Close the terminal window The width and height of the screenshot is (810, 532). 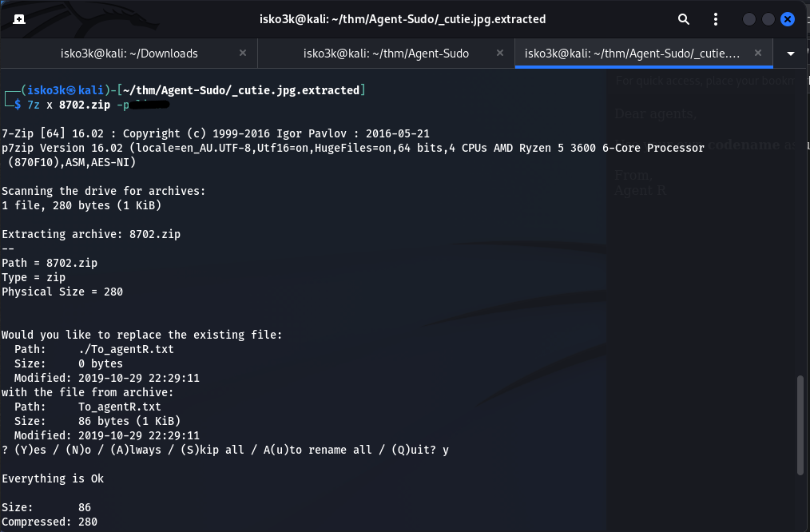coord(788,18)
